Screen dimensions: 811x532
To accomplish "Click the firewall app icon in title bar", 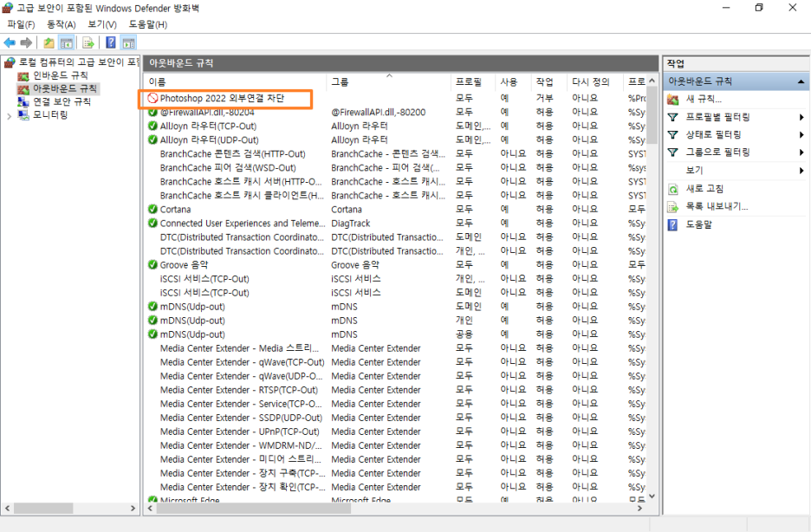I will point(7,8).
